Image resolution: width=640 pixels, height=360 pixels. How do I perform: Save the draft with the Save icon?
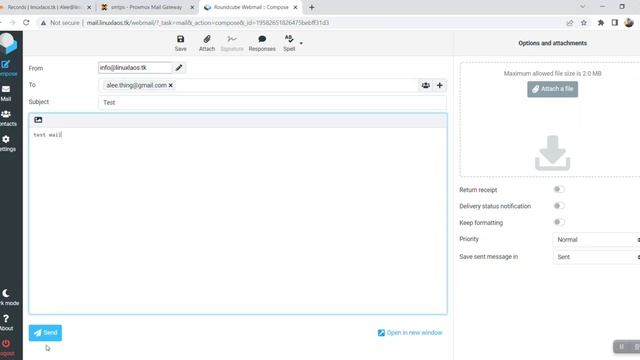(x=180, y=43)
